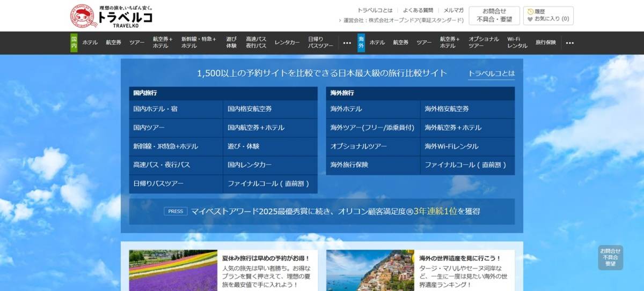Open domestic ホテル in top nav

[90, 43]
